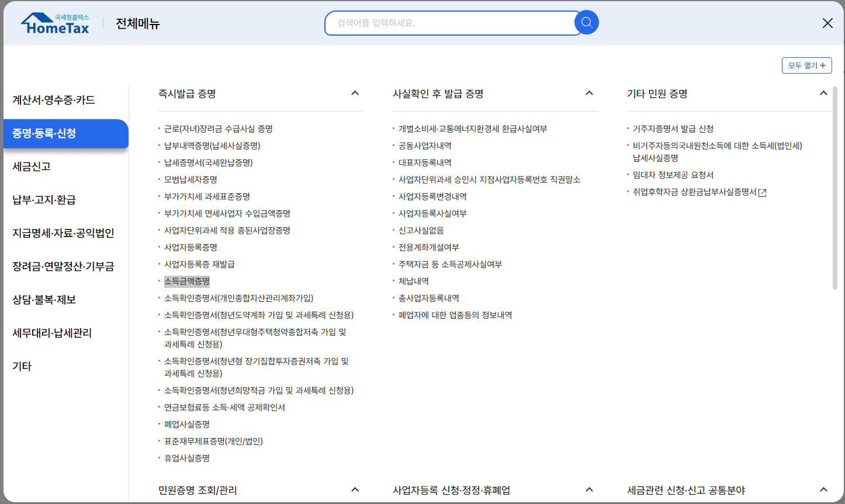
Task: Open 부가가치세 과세표준증명 link
Action: coord(207,196)
